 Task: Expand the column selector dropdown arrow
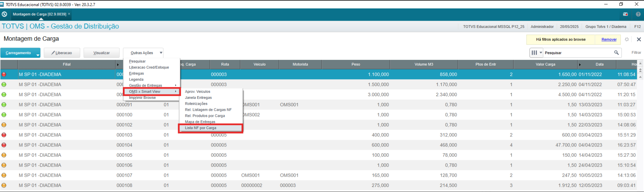click(541, 53)
